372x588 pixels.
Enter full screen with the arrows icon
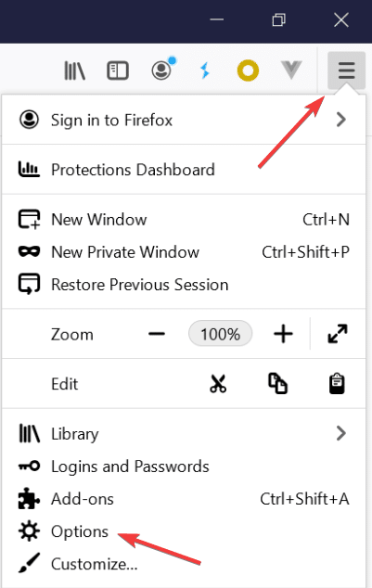(338, 333)
